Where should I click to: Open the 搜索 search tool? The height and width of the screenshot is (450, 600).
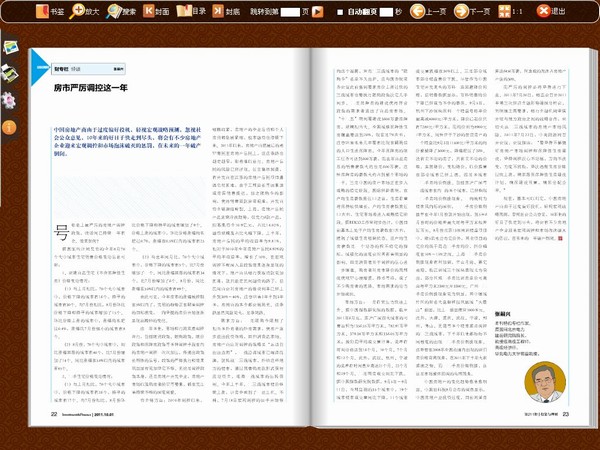coord(121,11)
